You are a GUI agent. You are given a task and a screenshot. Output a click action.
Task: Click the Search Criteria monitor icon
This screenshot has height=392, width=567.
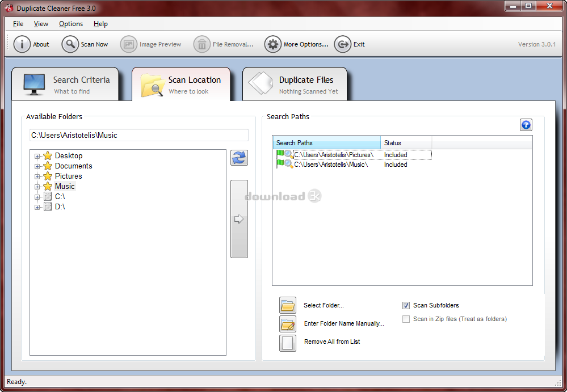click(x=34, y=84)
